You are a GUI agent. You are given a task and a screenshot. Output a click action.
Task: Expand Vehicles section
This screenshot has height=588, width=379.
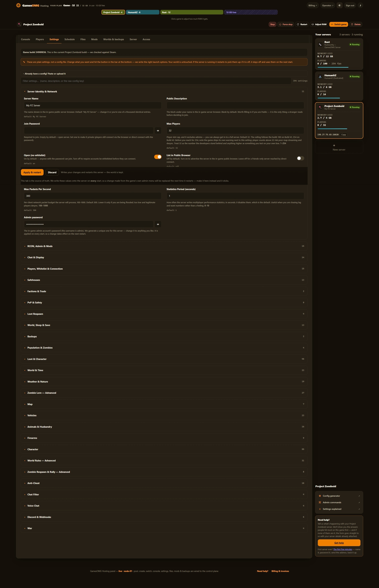point(164,415)
